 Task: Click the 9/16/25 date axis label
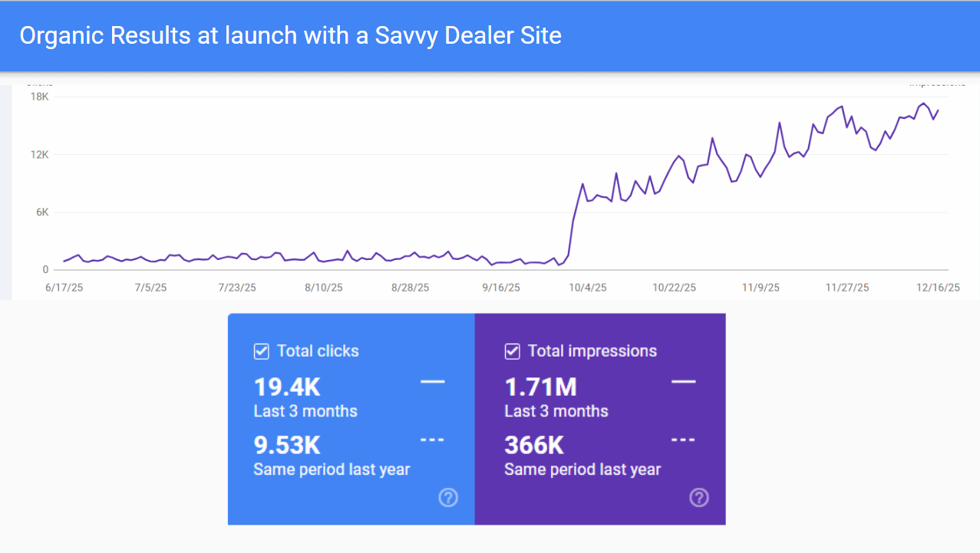(x=501, y=288)
